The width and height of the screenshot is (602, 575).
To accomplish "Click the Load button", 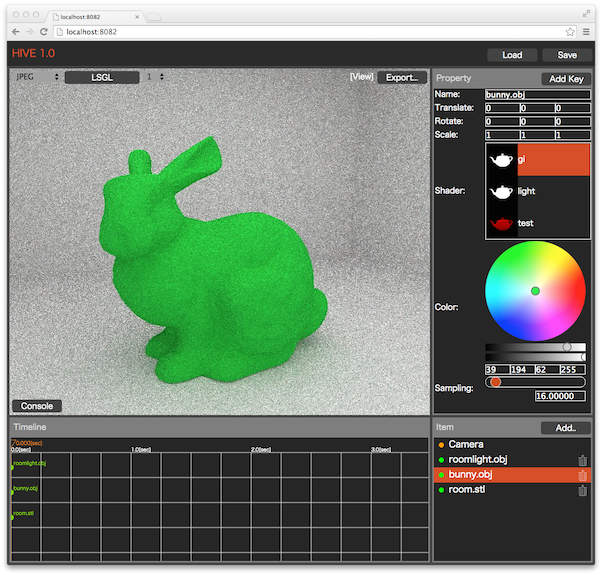I will click(512, 55).
